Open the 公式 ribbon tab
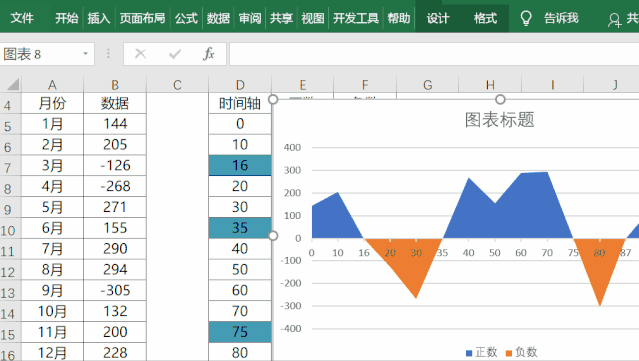This screenshot has width=639, height=361. coord(186,18)
